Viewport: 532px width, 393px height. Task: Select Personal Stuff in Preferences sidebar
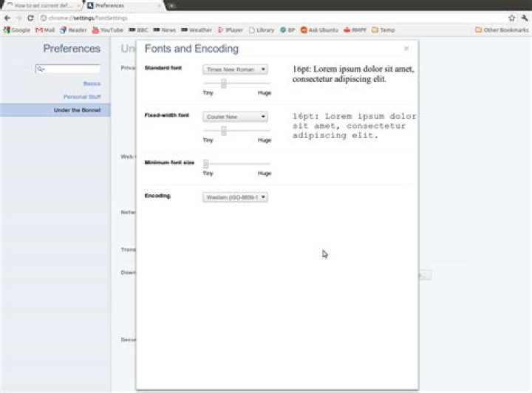(x=82, y=97)
